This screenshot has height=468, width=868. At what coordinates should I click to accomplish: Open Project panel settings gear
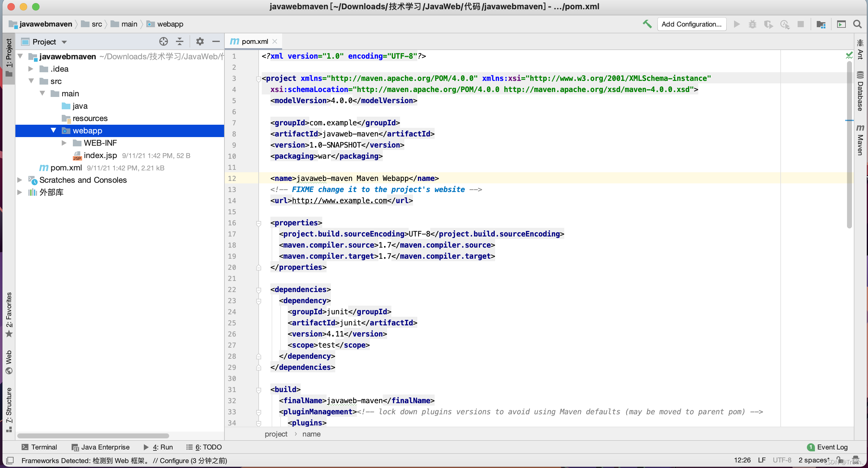coord(200,41)
